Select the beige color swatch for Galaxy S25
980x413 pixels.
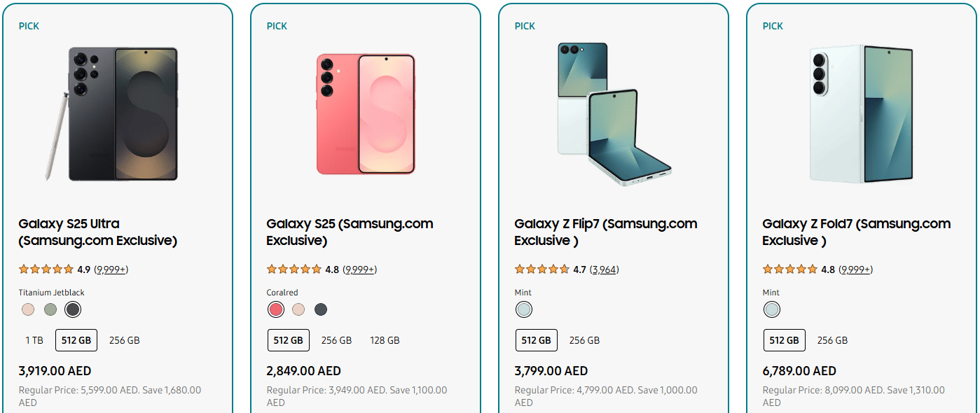click(x=298, y=309)
